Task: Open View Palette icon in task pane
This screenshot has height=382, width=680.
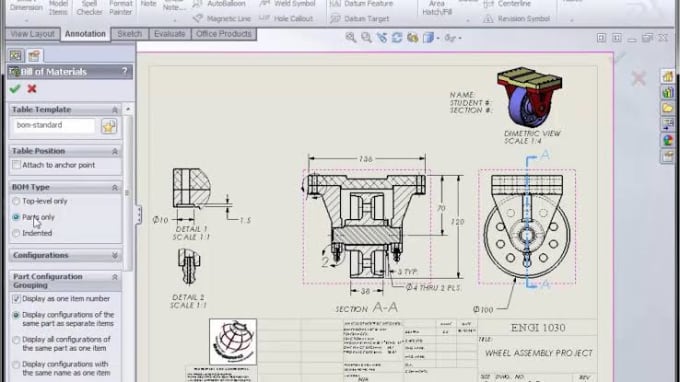Action: (667, 124)
